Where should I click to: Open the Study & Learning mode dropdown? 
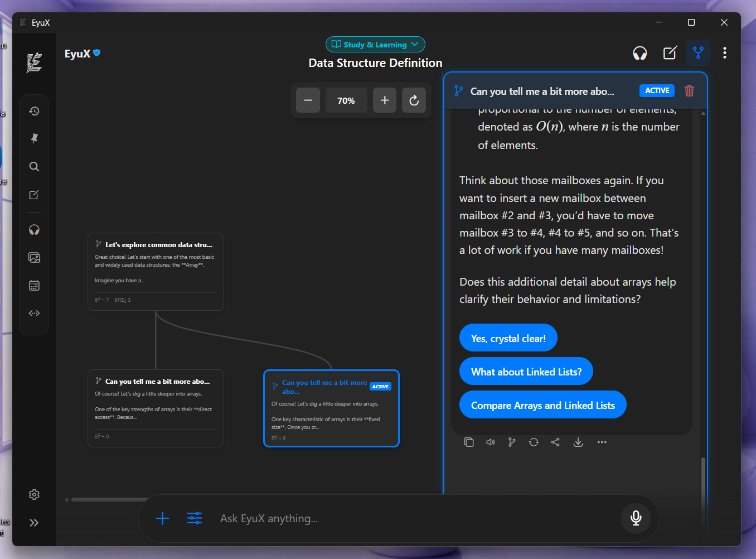point(375,44)
